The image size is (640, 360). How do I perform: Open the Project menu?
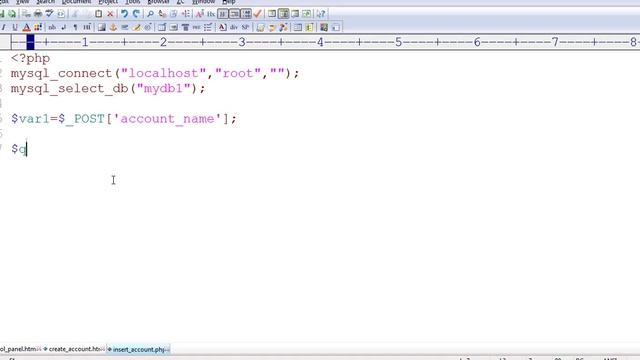[x=108, y=2]
